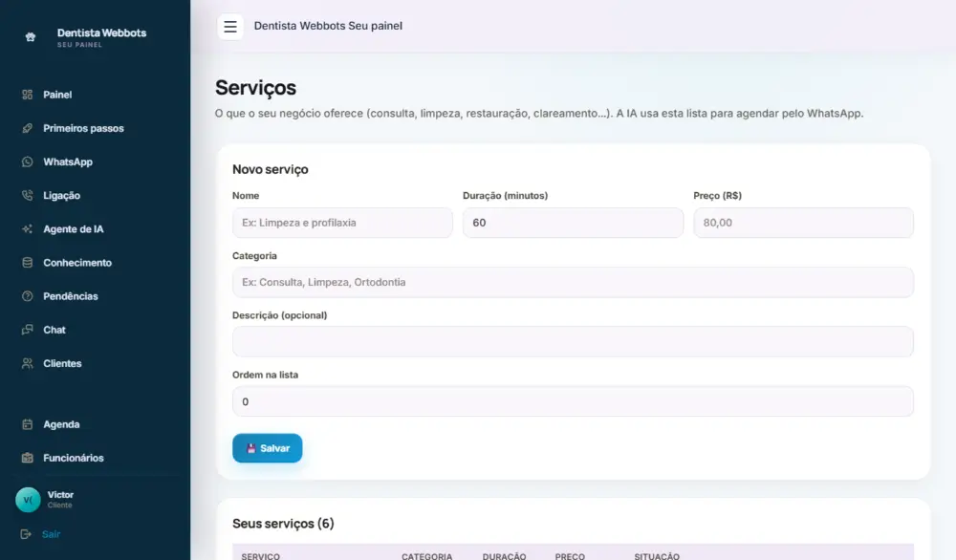Click the Victor user avatar
Viewport: 956px width, 560px height.
pos(28,500)
